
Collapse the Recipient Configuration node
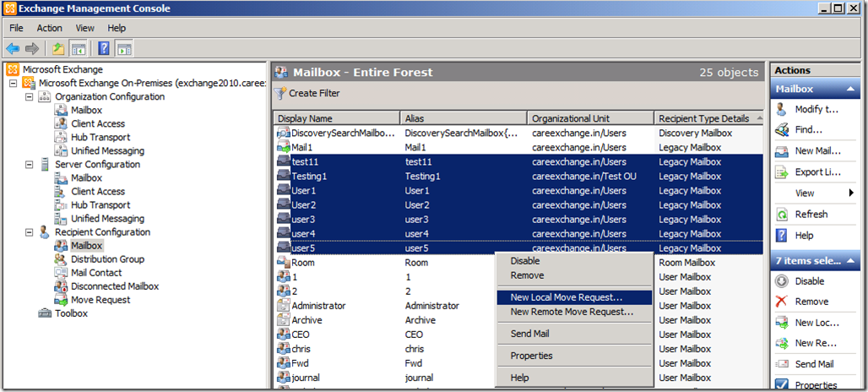click(x=29, y=232)
